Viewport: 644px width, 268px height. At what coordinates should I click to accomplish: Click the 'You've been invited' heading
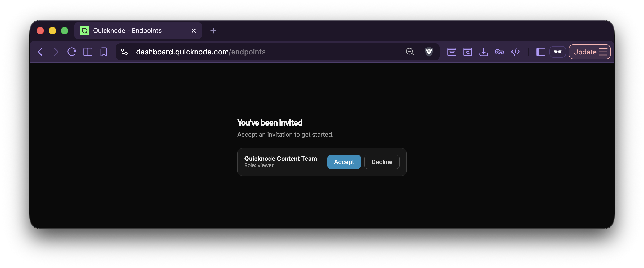pyautogui.click(x=270, y=123)
